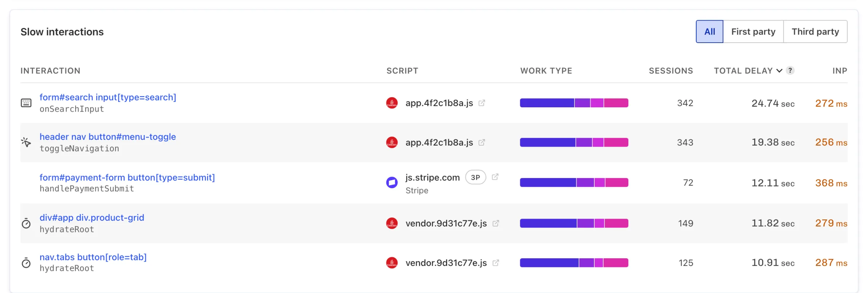The height and width of the screenshot is (293, 868).
Task: Switch to Third party filter
Action: 815,32
